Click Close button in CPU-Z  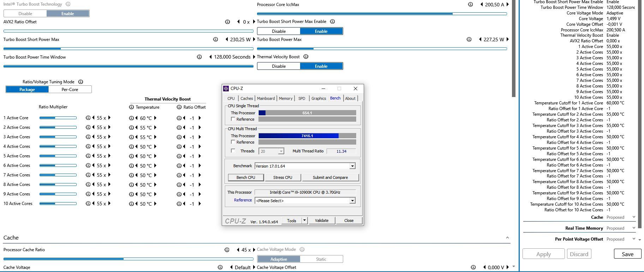(x=349, y=220)
